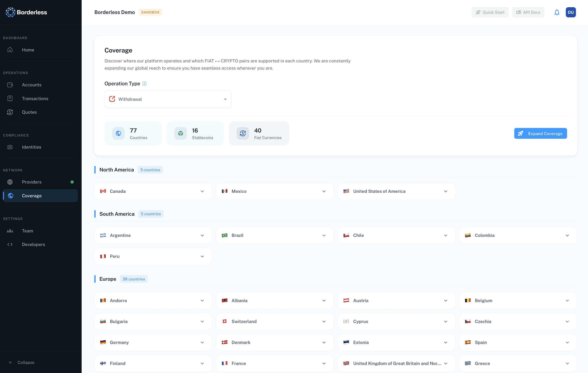Click the Stablecoins cube icon
The height and width of the screenshot is (373, 588).
pos(180,133)
